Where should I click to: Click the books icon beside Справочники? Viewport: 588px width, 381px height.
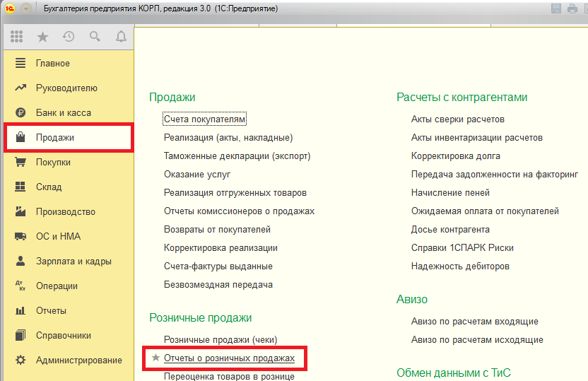(20, 335)
